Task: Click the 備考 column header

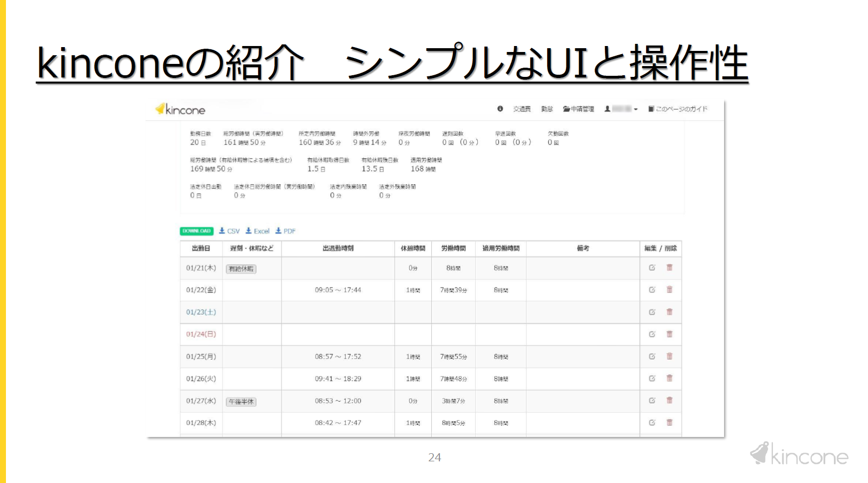Action: coord(583,249)
